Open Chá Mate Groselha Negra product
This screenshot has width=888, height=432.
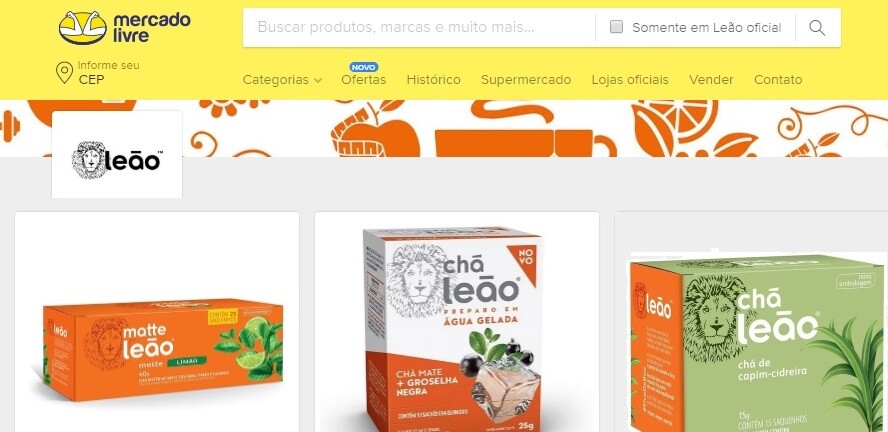(456, 322)
